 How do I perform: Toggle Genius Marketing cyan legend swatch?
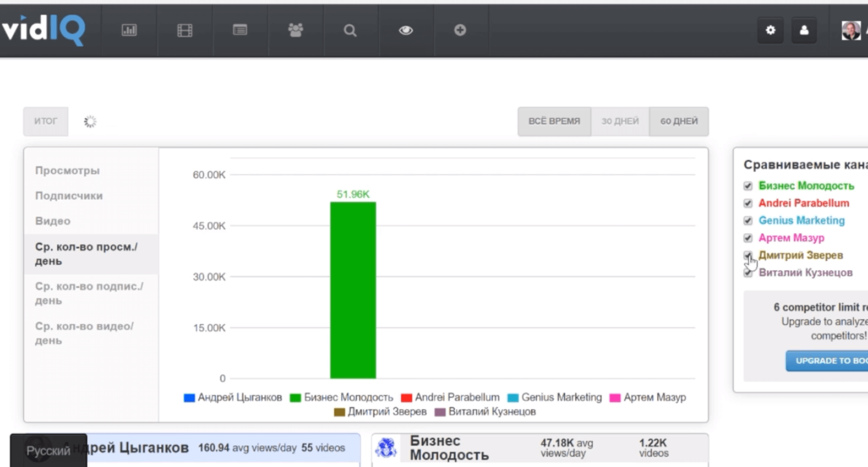pyautogui.click(x=513, y=398)
